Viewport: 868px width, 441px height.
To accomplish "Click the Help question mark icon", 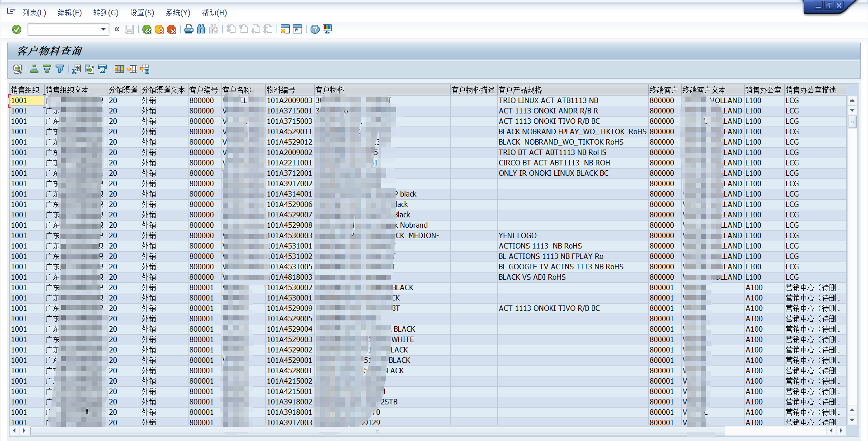I will pos(315,29).
